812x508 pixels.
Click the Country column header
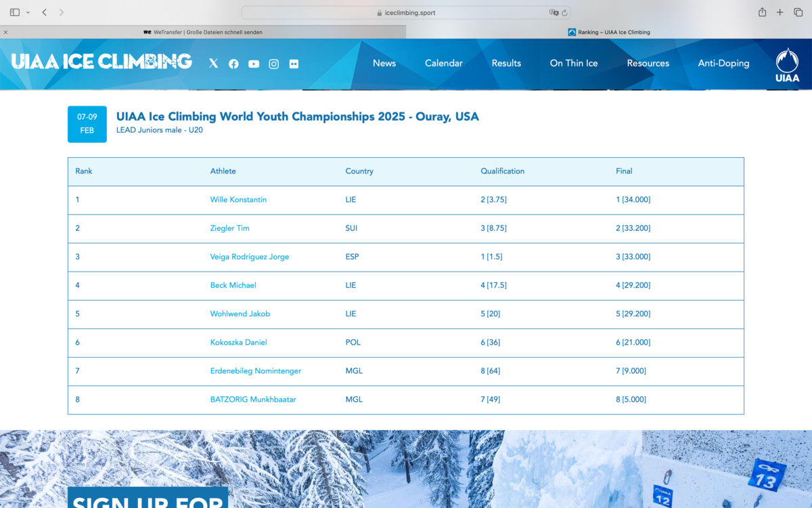(x=359, y=171)
